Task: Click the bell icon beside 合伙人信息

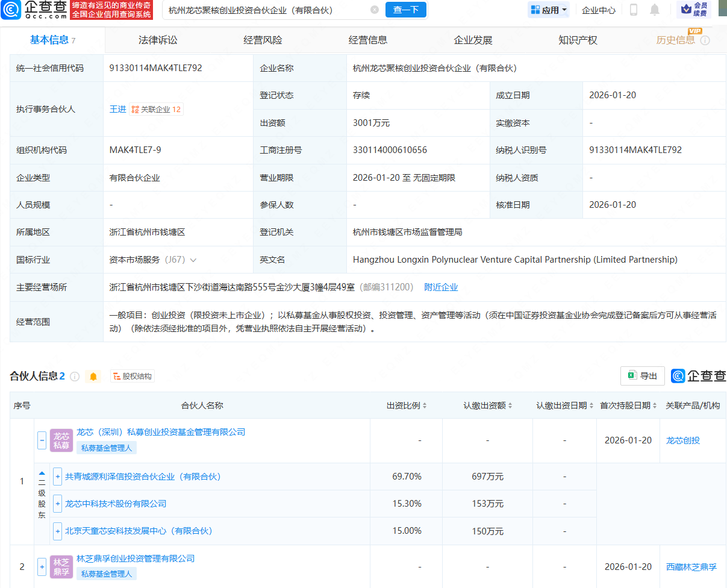Action: pos(94,376)
